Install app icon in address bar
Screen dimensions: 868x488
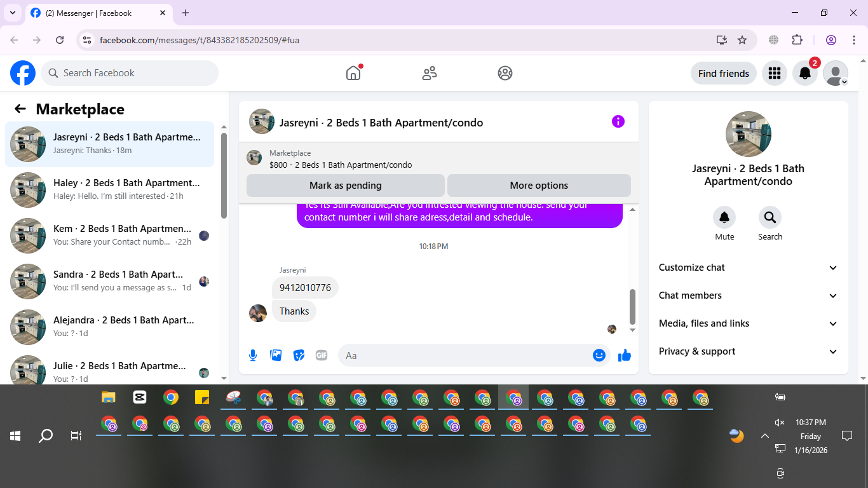[x=721, y=40]
